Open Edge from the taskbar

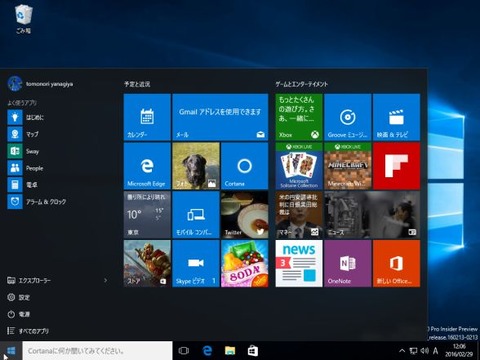pos(207,351)
